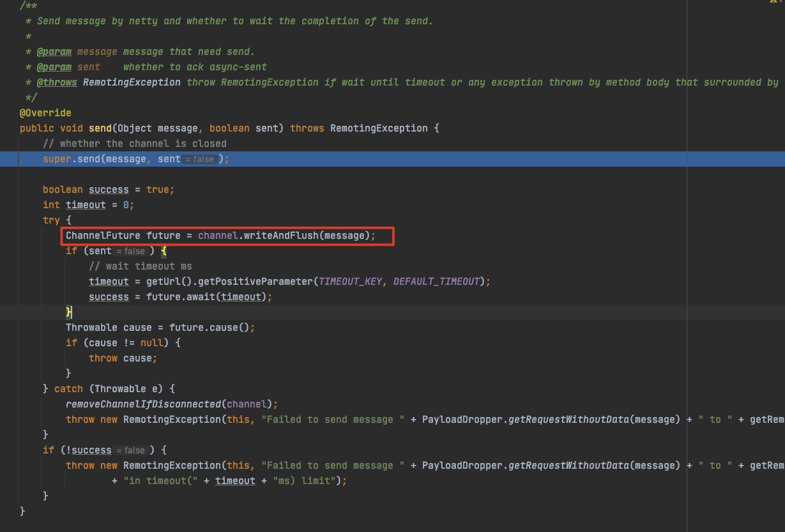The image size is (785, 532).
Task: Click the @Override annotation
Action: (45, 112)
